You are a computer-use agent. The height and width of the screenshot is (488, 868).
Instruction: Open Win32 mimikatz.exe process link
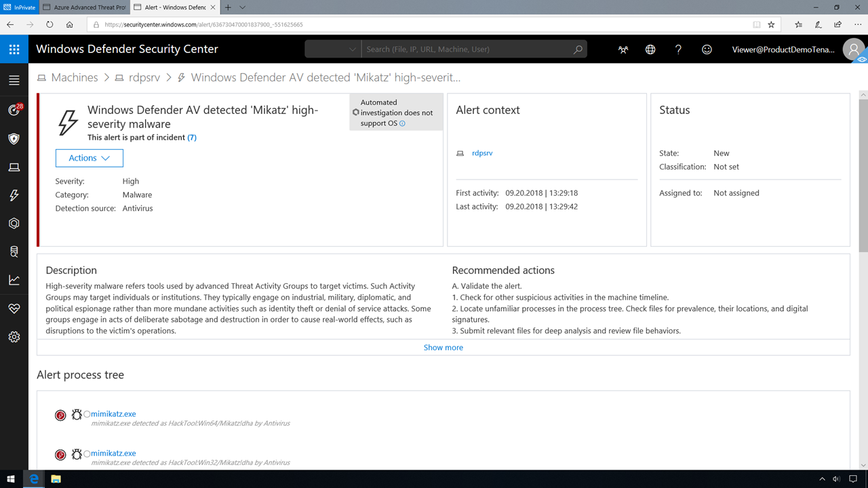tap(113, 453)
